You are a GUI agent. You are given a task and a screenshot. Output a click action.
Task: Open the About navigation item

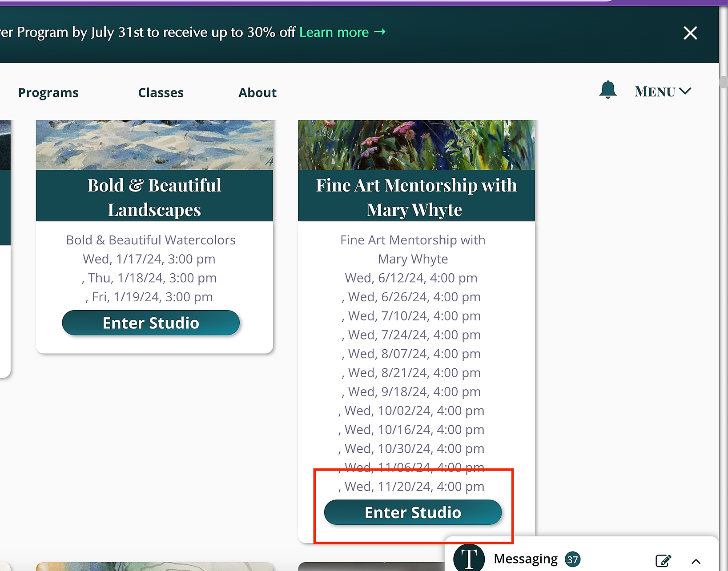click(x=257, y=92)
